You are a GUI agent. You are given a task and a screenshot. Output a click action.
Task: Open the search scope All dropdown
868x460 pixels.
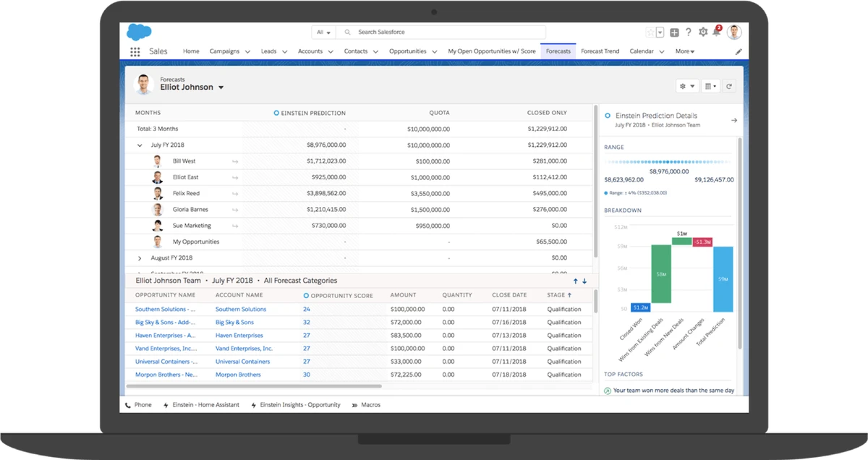click(x=323, y=33)
